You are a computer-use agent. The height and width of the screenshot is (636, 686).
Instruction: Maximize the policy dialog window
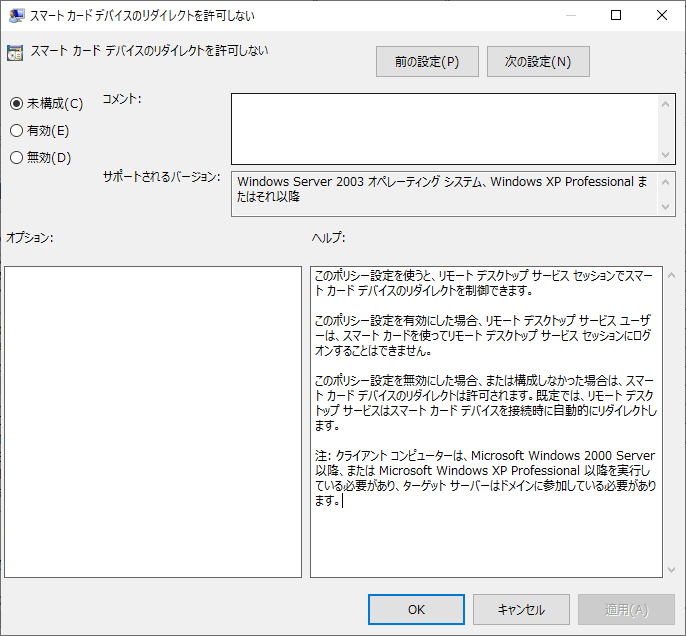(x=616, y=15)
